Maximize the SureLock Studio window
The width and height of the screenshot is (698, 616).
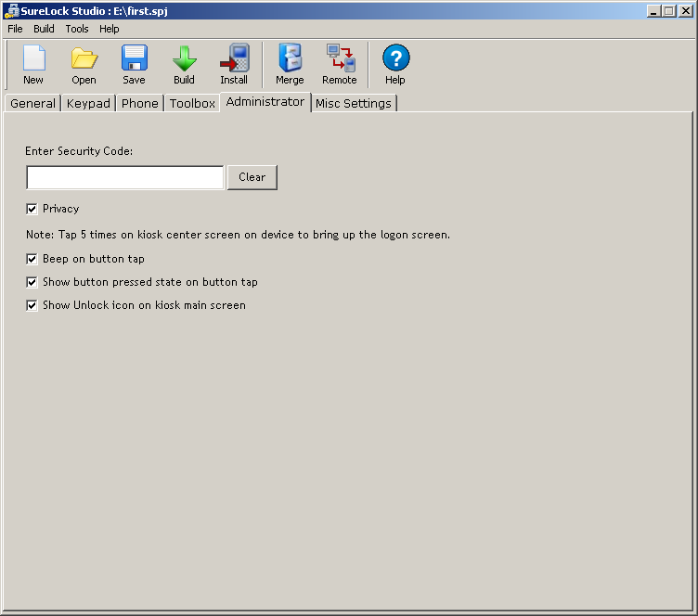pyautogui.click(x=669, y=11)
